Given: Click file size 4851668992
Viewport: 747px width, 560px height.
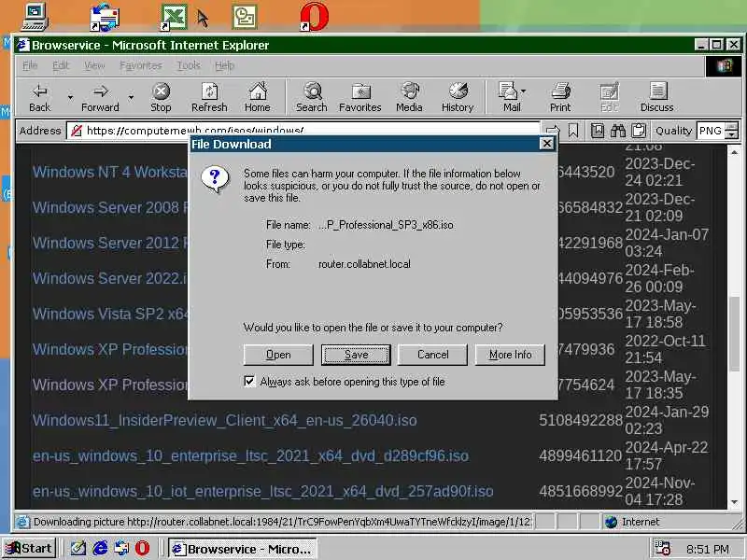Looking at the screenshot, I should coord(581,491).
